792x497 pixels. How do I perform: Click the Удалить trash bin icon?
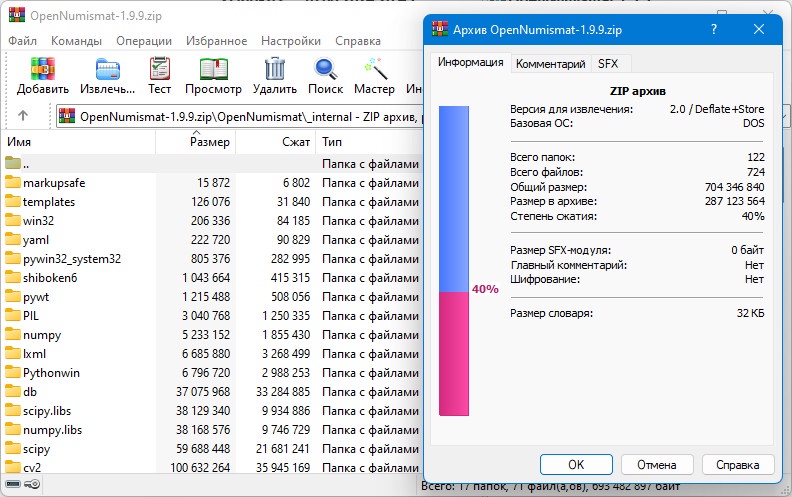click(x=275, y=69)
